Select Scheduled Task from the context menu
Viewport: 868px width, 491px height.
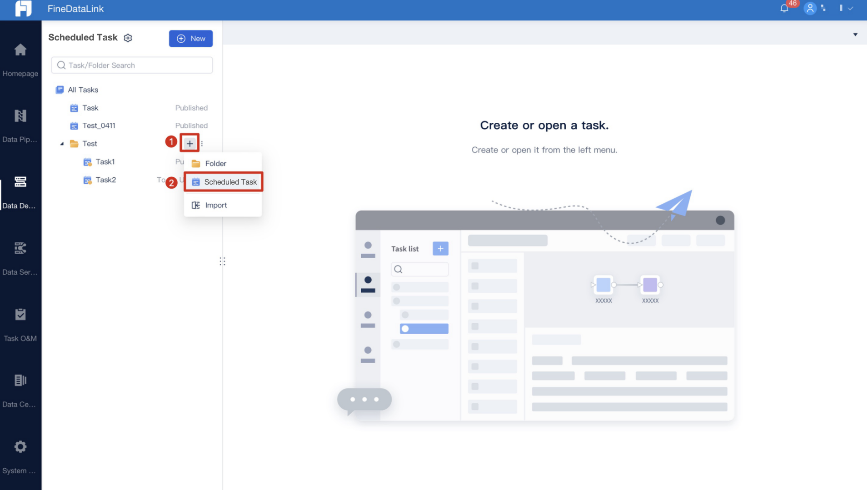(230, 181)
